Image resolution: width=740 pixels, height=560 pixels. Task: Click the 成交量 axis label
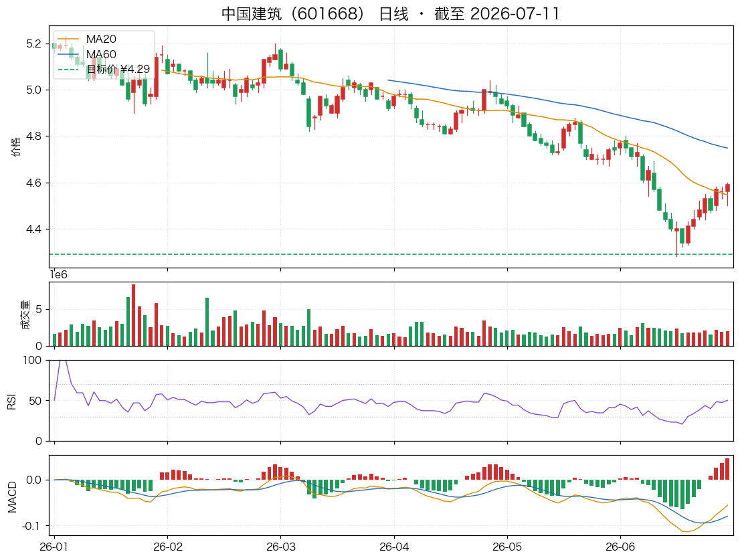(x=25, y=314)
